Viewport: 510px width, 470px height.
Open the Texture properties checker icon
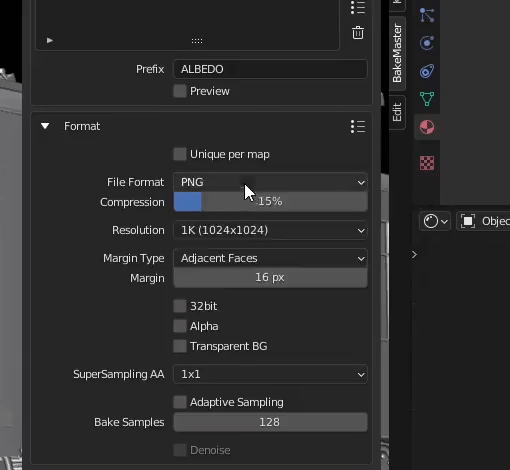pos(427,163)
